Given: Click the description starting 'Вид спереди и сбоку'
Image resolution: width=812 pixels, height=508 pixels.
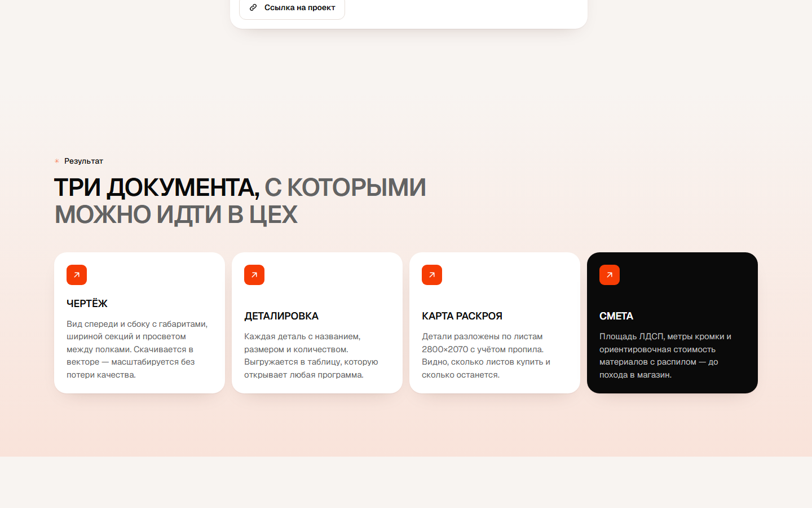Looking at the screenshot, I should coord(137,349).
